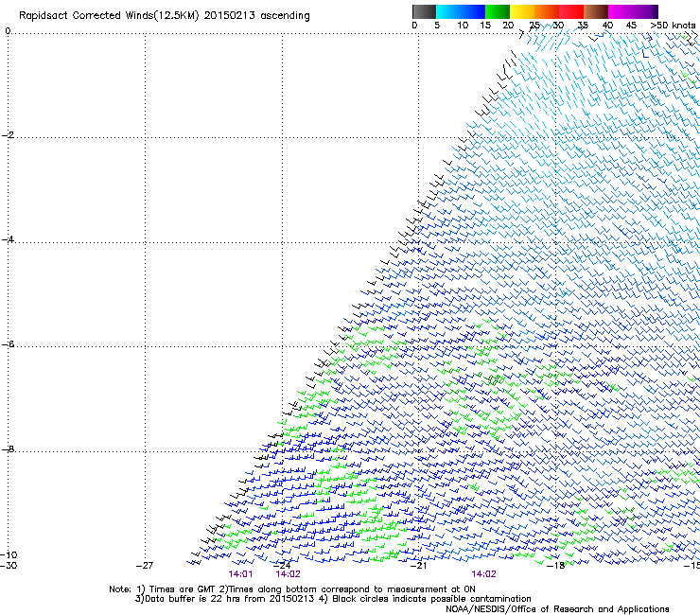Pick the yellow 20-25 knots legend swatch

[x=522, y=11]
